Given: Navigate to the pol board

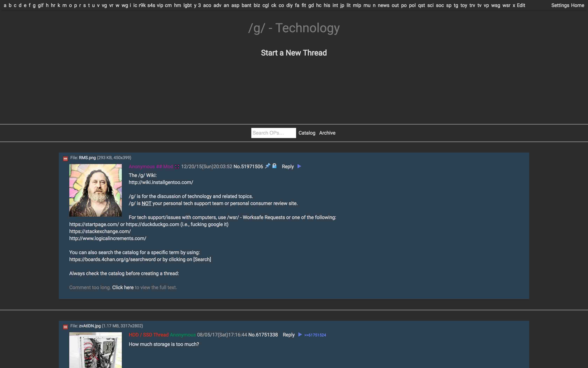Looking at the screenshot, I should 412,5.
